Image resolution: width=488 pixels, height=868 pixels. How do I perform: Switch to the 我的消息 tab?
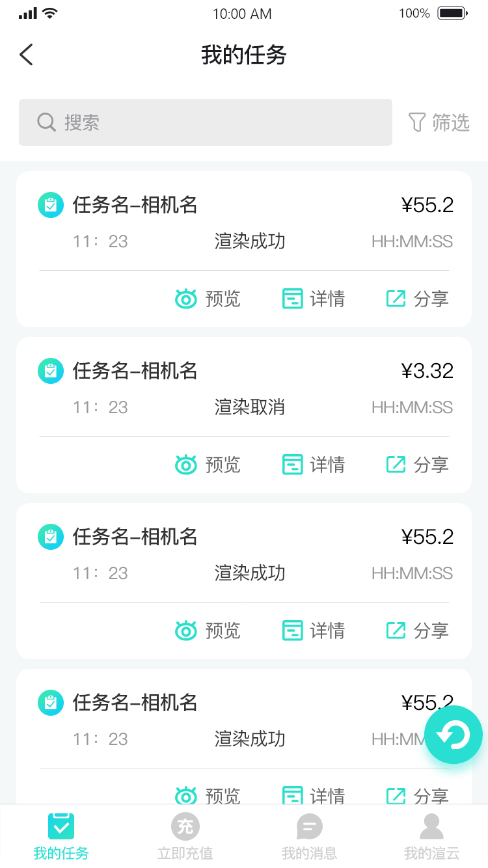point(309,837)
